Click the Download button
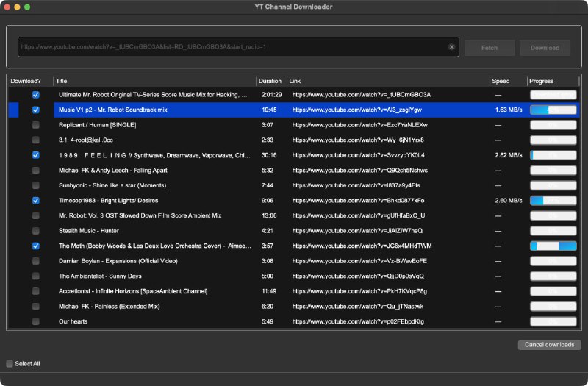 point(545,48)
